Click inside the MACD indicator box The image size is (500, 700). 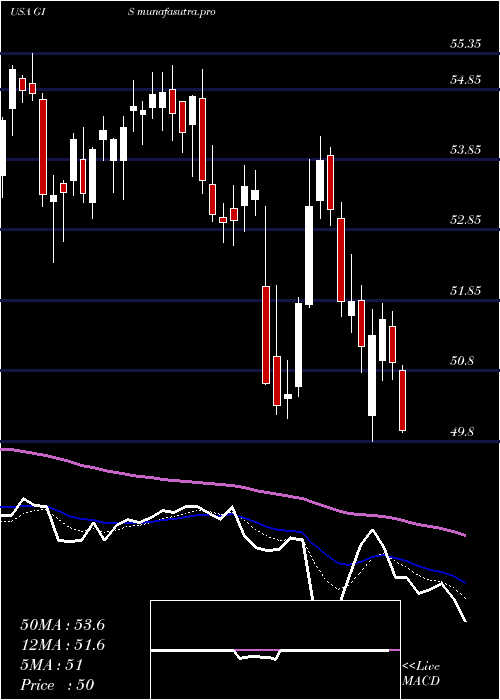coord(275,650)
